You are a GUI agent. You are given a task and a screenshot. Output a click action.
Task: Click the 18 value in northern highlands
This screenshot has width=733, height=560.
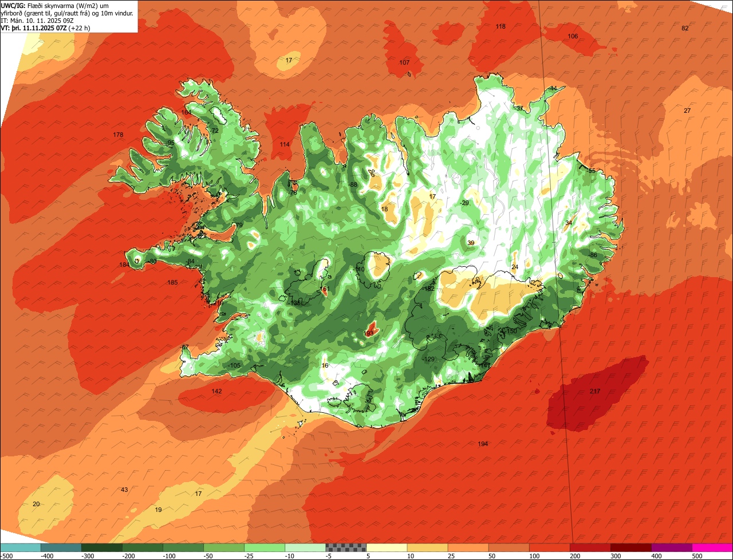(x=384, y=210)
